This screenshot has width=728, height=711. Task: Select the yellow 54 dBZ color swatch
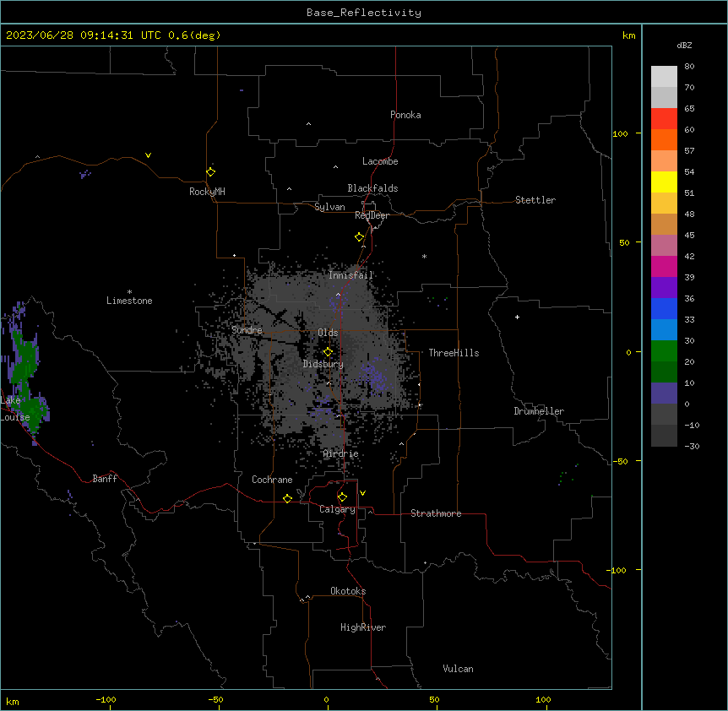click(x=664, y=182)
